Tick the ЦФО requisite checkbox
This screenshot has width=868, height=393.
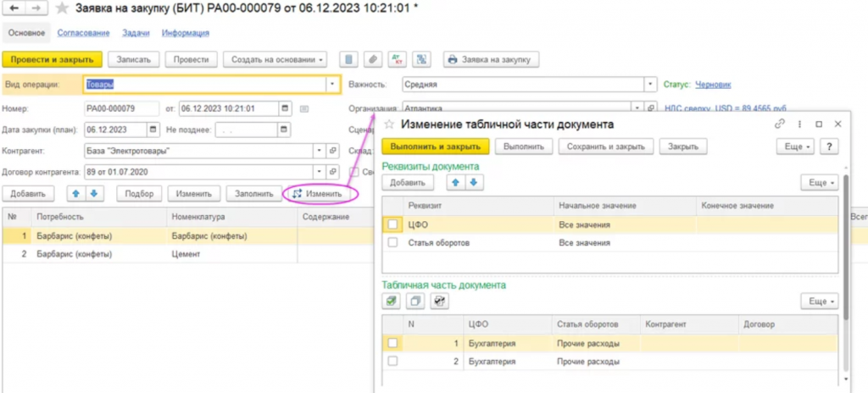coord(392,224)
